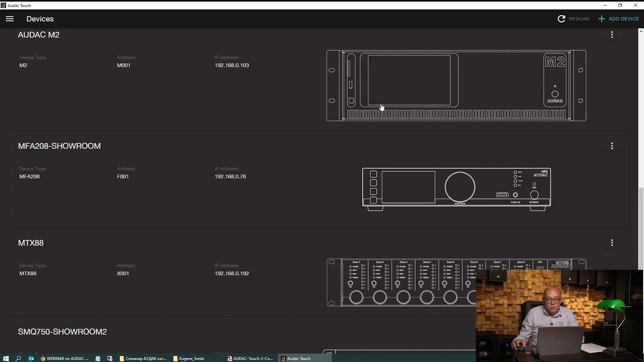Click the IP address 192.168.0.76
Screen dimensions: 644x362
(230, 176)
